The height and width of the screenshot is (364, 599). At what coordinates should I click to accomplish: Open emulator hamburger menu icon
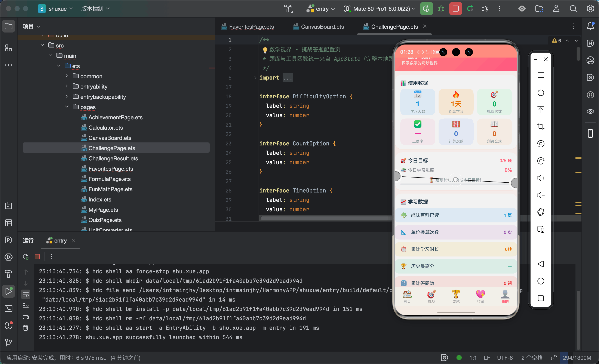[x=541, y=75]
